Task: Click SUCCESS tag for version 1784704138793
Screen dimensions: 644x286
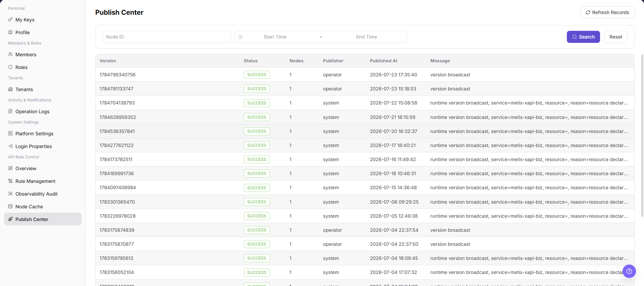Action: pos(257,103)
